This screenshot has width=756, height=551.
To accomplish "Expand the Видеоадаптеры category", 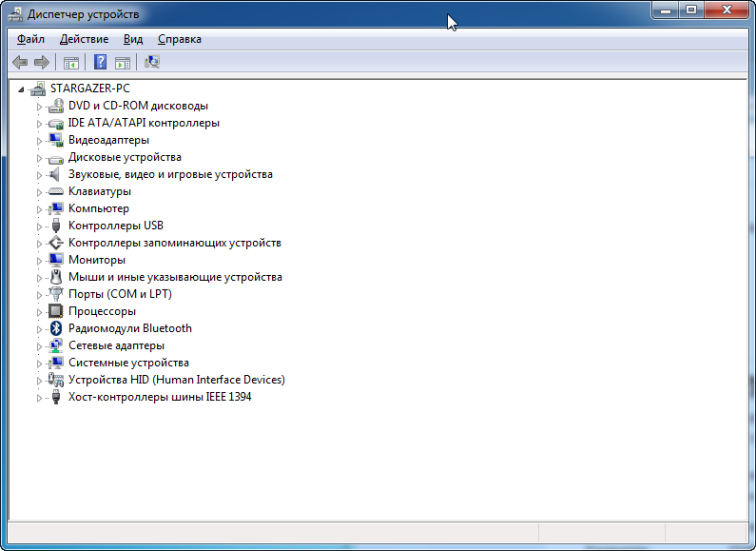I will tap(40, 140).
